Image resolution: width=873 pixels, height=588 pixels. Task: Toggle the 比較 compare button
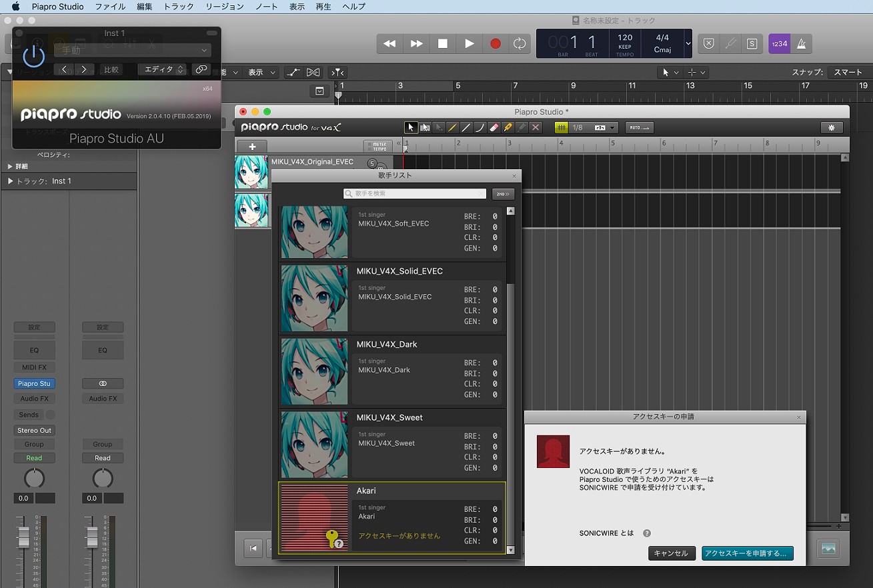(111, 69)
